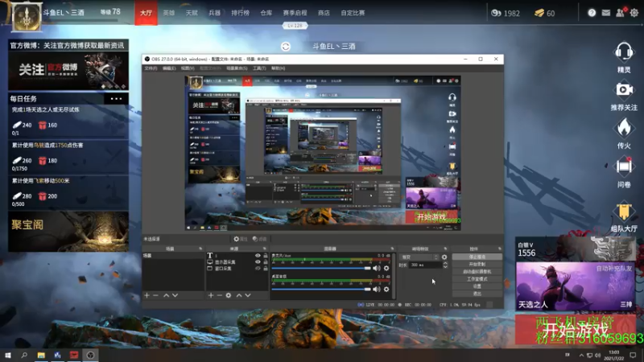Open the mic/Aux audio settings gear
This screenshot has width=644, height=362.
(386, 269)
